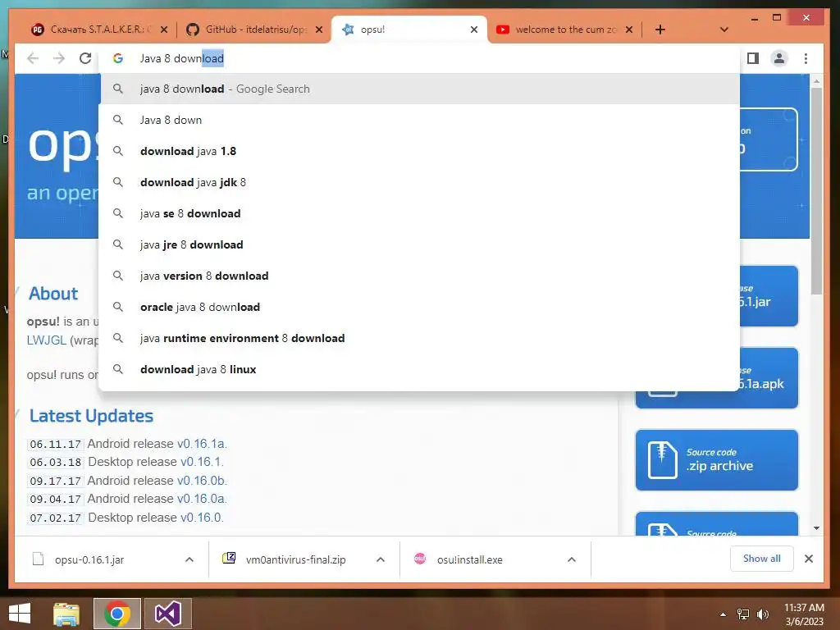
Task: Click the address bar text Java 8 download
Action: click(181, 58)
